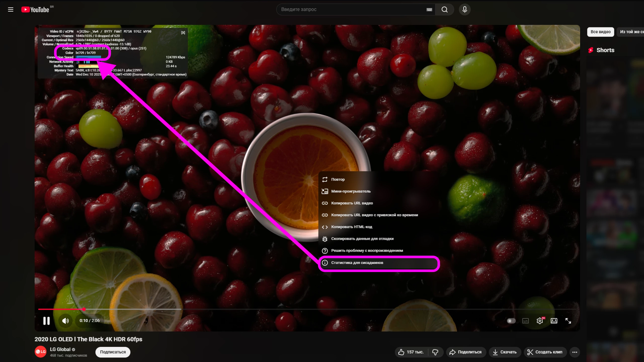Image resolution: width=644 pixels, height=362 pixels.
Task: Mute the video volume
Action: click(65, 321)
